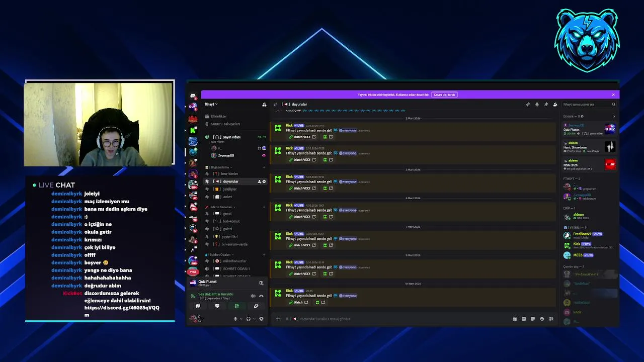Screen dimensions: 644x362
Task: Show pinned messages icon
Action: coord(546,104)
